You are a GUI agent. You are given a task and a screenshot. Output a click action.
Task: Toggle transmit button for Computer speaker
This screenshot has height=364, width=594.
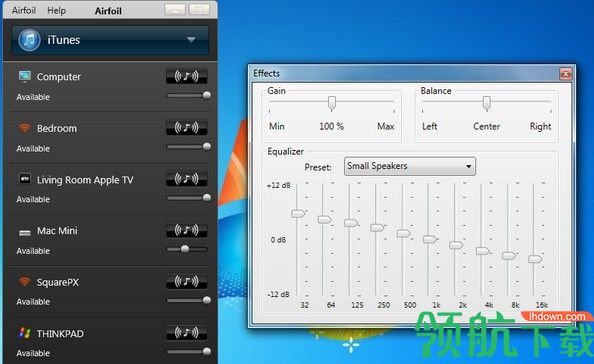tap(187, 76)
